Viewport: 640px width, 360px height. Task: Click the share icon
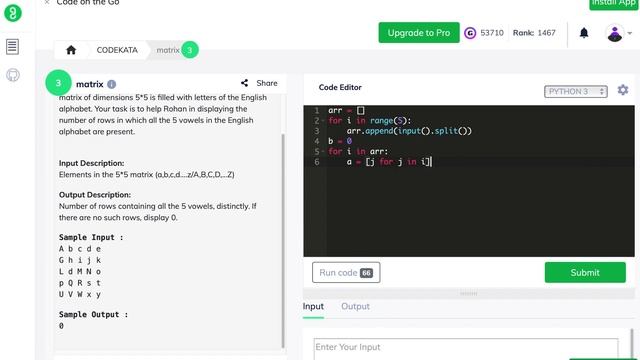244,83
